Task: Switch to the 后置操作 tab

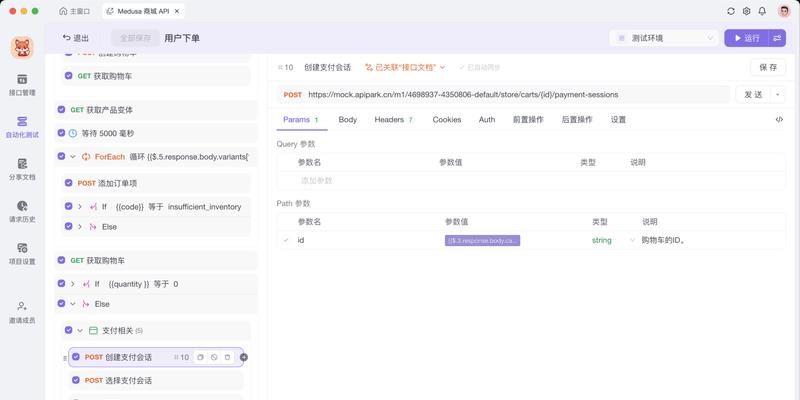Action: tap(577, 119)
